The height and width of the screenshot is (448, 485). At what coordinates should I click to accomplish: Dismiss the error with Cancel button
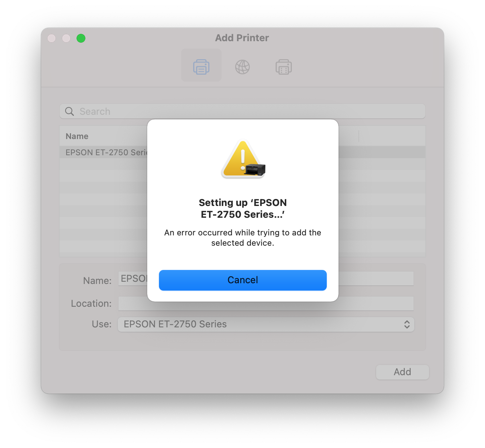click(x=243, y=280)
